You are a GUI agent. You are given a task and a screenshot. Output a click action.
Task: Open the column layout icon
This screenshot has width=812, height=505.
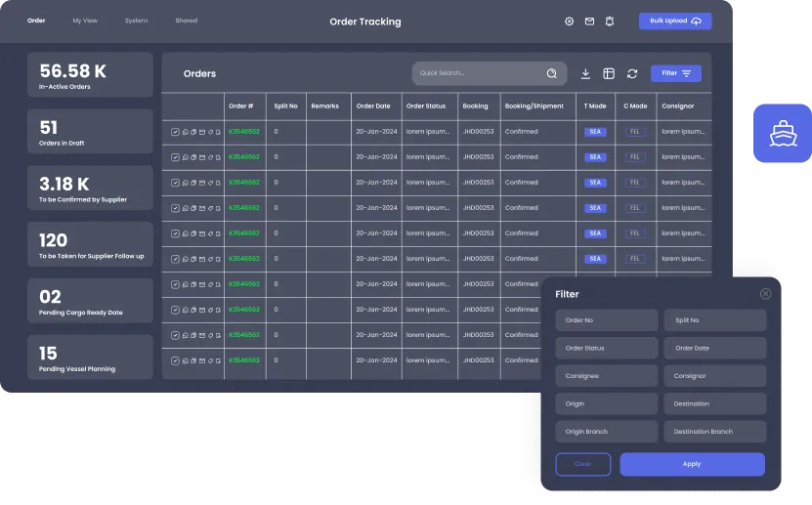point(609,73)
